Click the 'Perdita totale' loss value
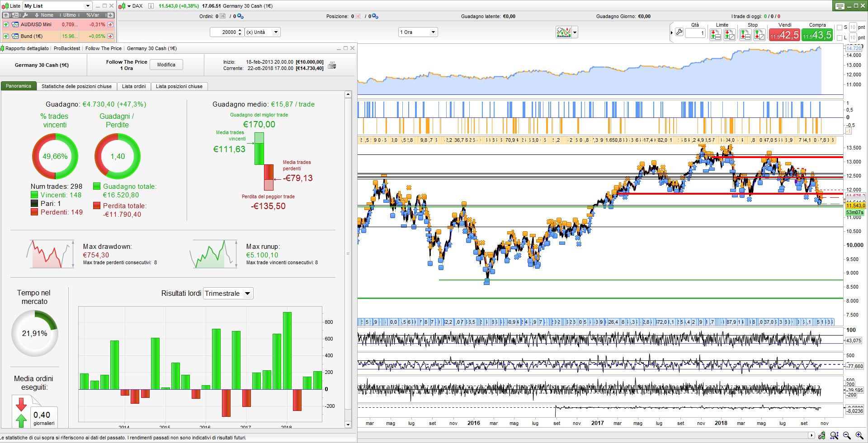 [122, 215]
